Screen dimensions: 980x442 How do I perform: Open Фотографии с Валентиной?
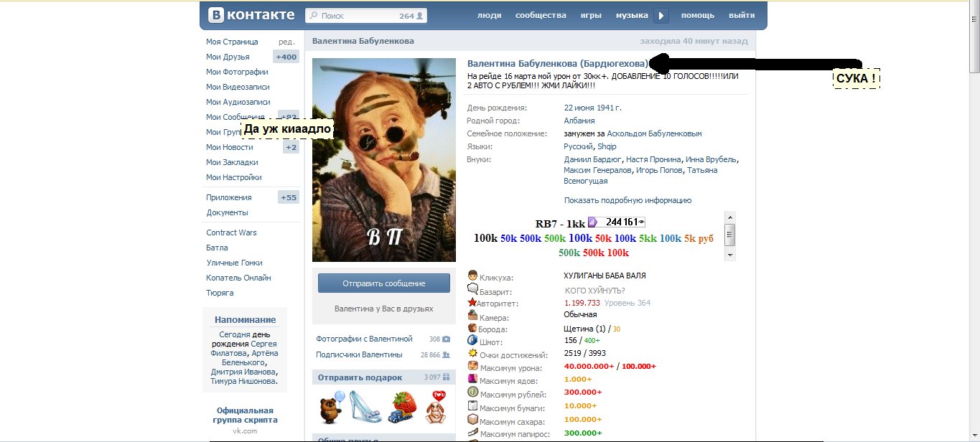364,339
